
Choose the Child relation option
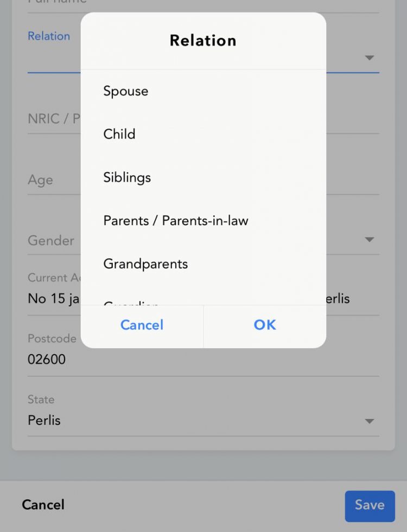[119, 134]
